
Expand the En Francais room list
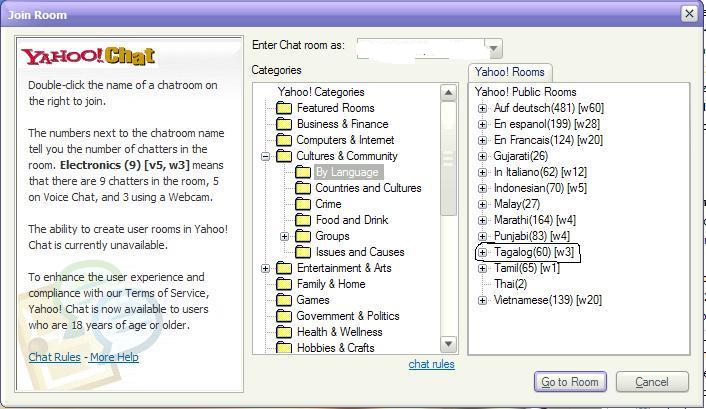pos(482,140)
